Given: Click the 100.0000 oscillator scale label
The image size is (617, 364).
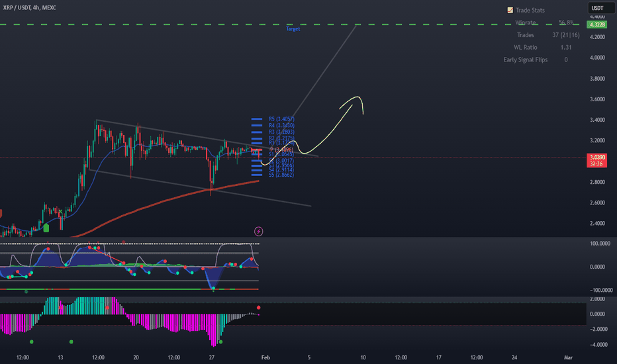Looking at the screenshot, I should point(600,244).
